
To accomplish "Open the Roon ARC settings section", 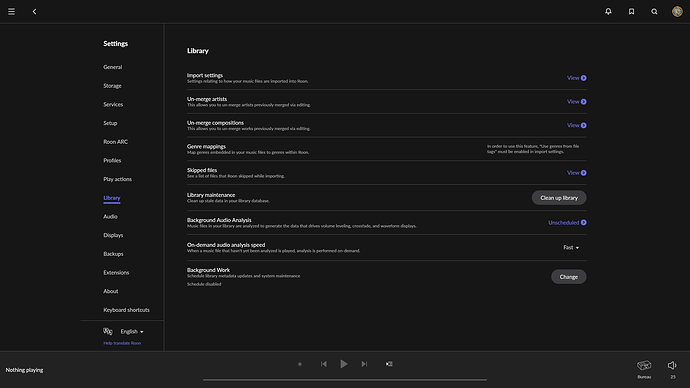I will click(x=116, y=142).
